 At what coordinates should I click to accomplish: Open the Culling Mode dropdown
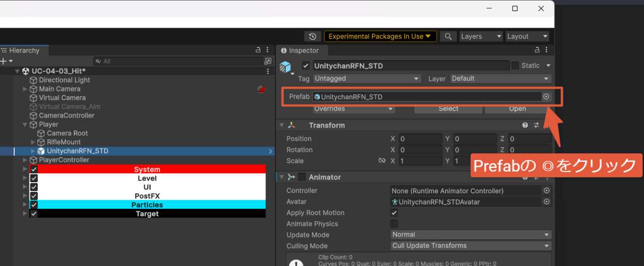tap(471, 246)
